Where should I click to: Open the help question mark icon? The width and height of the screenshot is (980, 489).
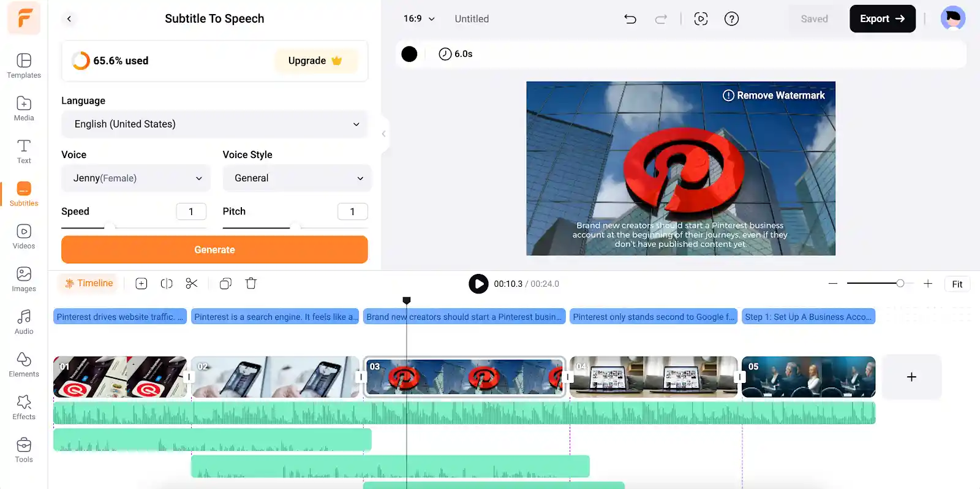[x=731, y=19]
